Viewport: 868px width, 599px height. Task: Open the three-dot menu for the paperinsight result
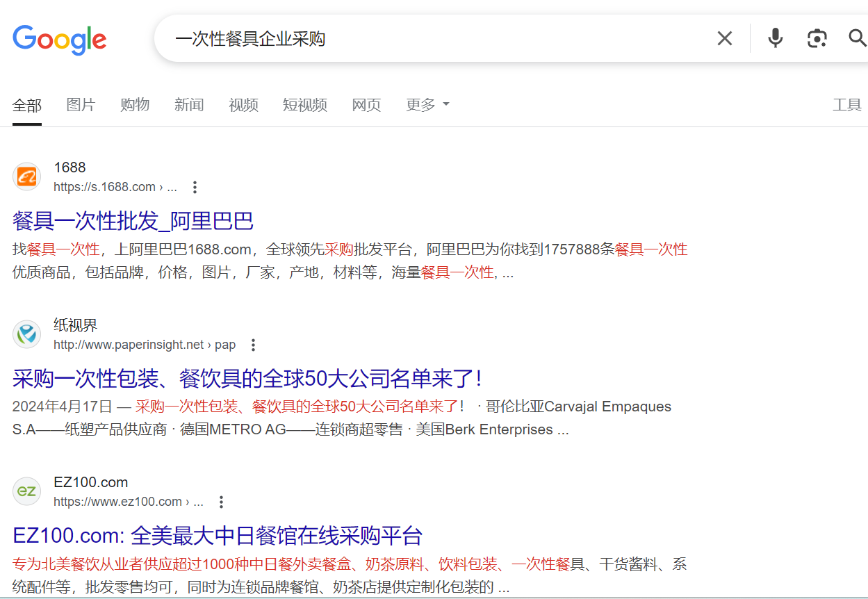(254, 345)
